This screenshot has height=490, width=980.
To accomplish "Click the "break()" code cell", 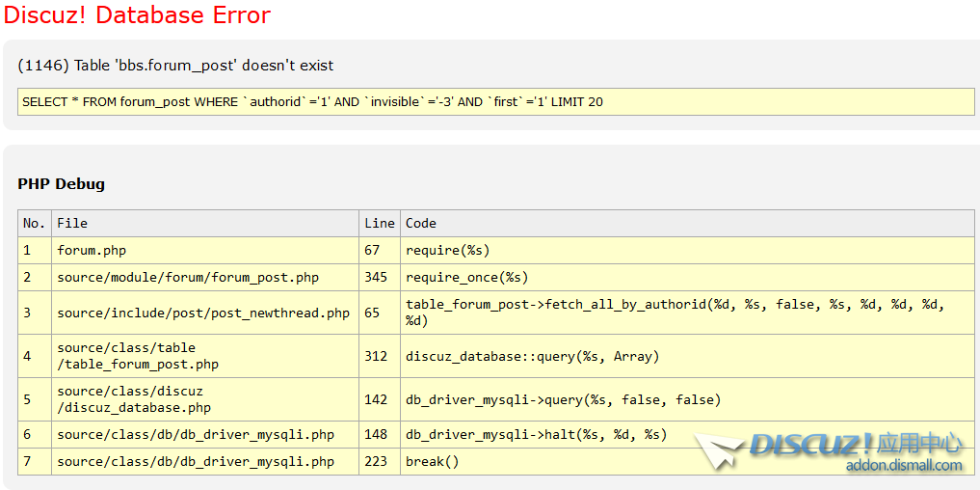I will 687,462.
